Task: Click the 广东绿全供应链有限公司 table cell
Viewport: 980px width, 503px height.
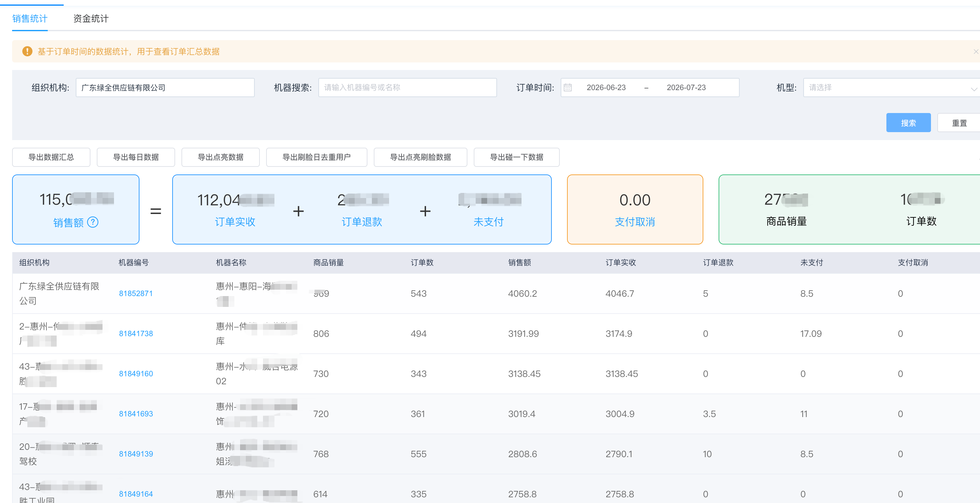Action: pos(59,293)
